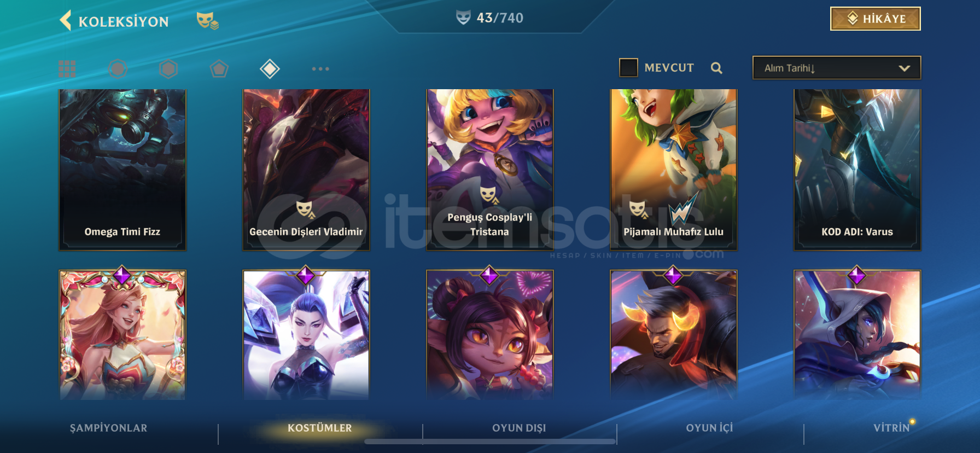980x453 pixels.
Task: Open the KOD ADI: Varus skin card
Action: point(857,170)
